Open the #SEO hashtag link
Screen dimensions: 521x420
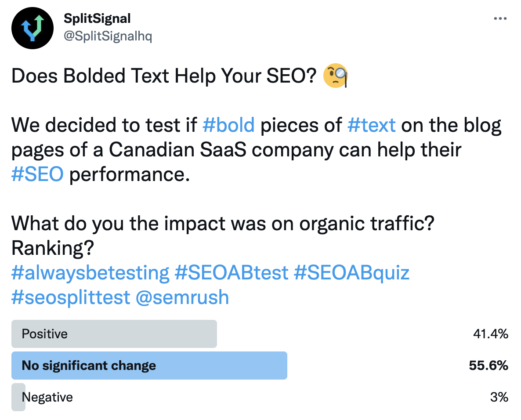[37, 174]
